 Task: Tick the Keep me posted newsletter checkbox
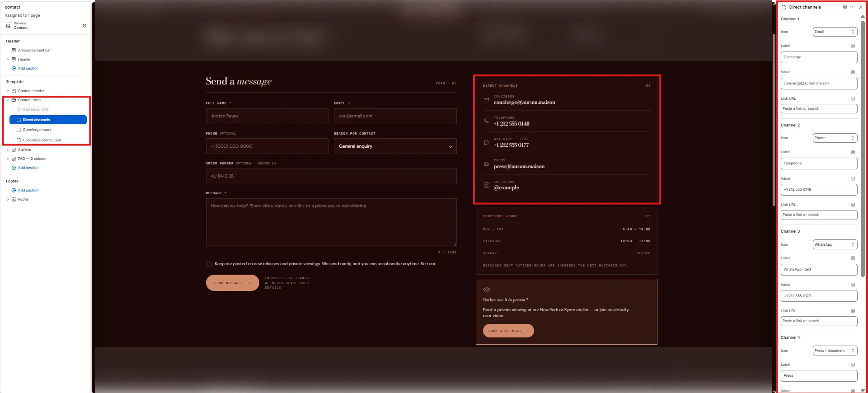209,264
